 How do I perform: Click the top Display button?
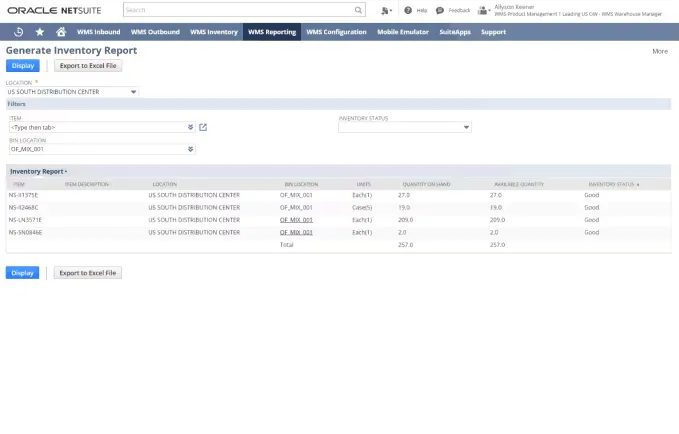[20, 65]
